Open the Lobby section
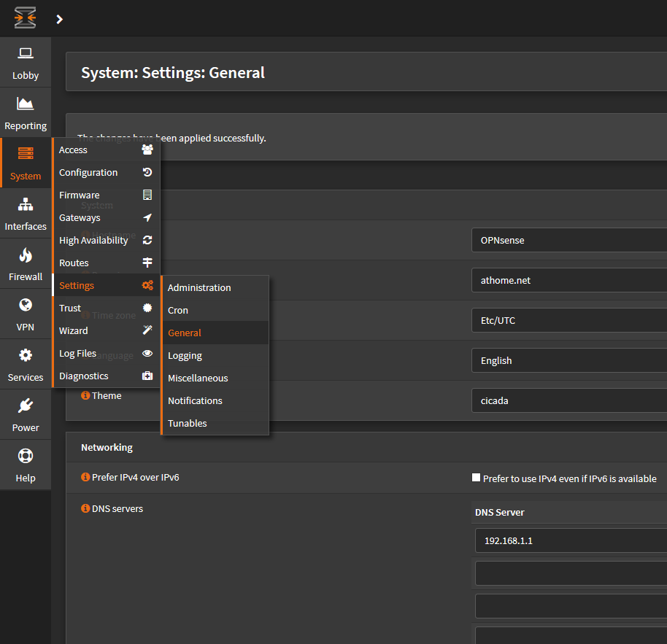Image resolution: width=667 pixels, height=644 pixels. [26, 63]
